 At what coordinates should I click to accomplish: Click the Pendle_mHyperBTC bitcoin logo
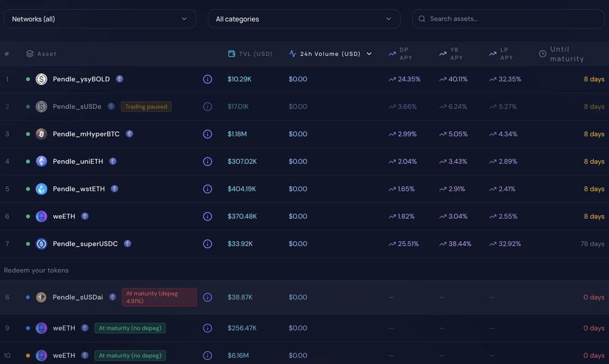[x=42, y=134]
